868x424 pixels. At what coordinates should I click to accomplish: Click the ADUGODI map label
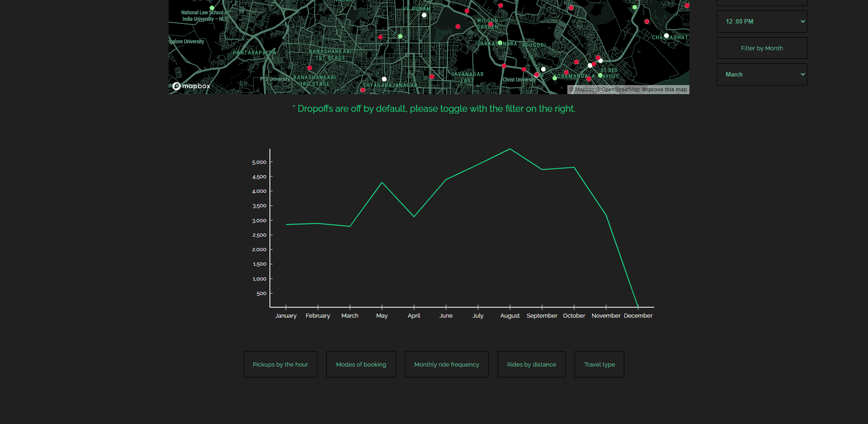pyautogui.click(x=534, y=45)
